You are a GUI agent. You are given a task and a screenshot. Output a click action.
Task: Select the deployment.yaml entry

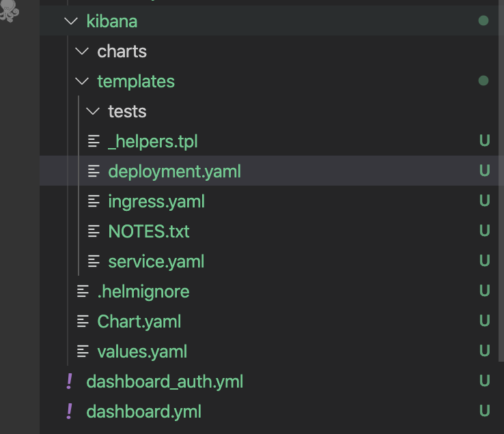click(x=174, y=171)
